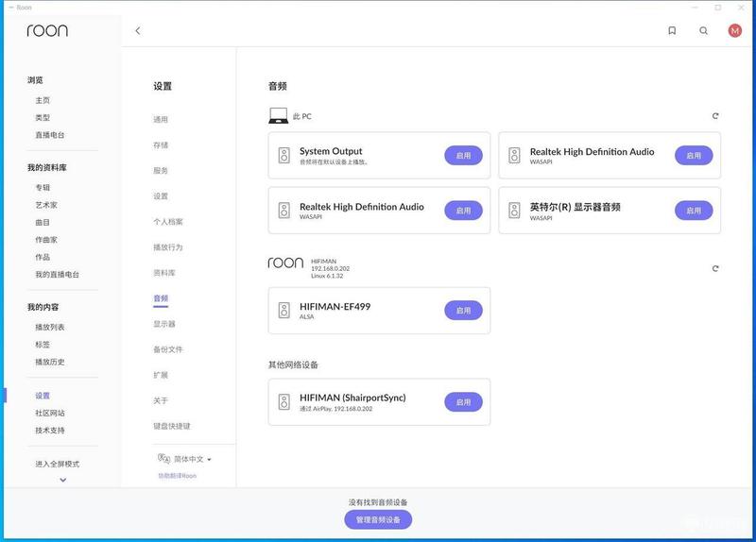
Task: Open the 简体中文 language dropdown
Action: [193, 459]
